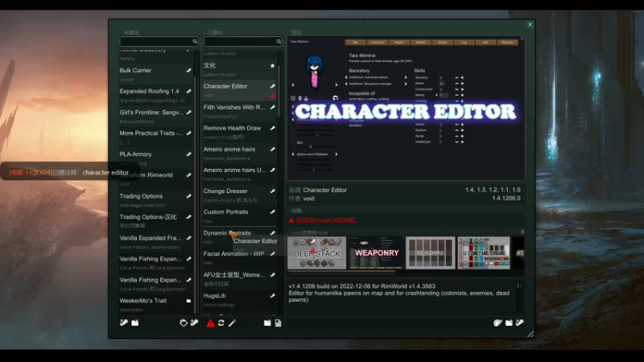Select the Expanded Roofing 1.4 mod
The image size is (644, 362).
pos(155,95)
